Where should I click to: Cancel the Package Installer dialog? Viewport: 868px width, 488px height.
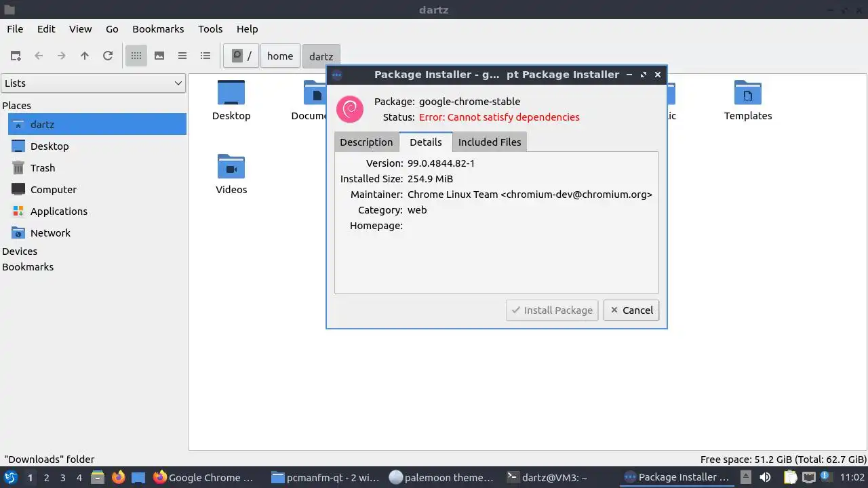click(x=631, y=310)
